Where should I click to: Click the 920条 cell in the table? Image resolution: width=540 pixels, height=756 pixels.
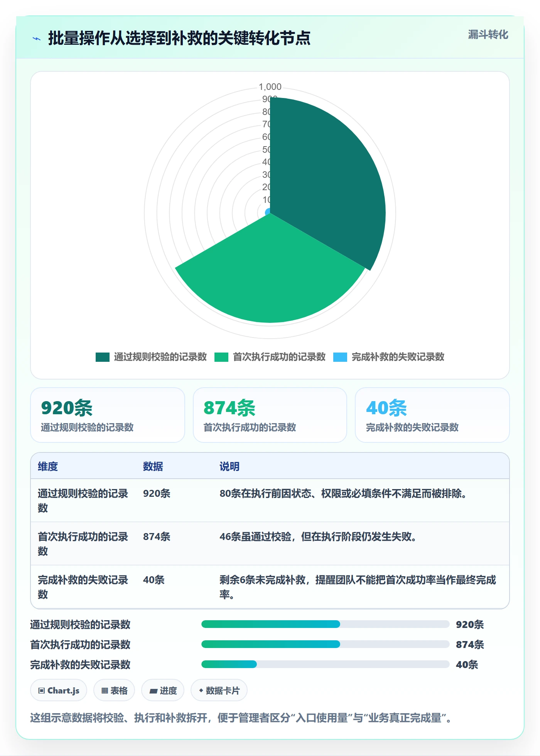[x=157, y=493]
